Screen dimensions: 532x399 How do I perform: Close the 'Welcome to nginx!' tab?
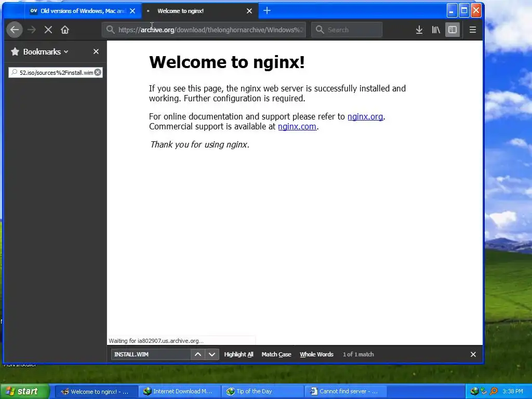(x=249, y=11)
